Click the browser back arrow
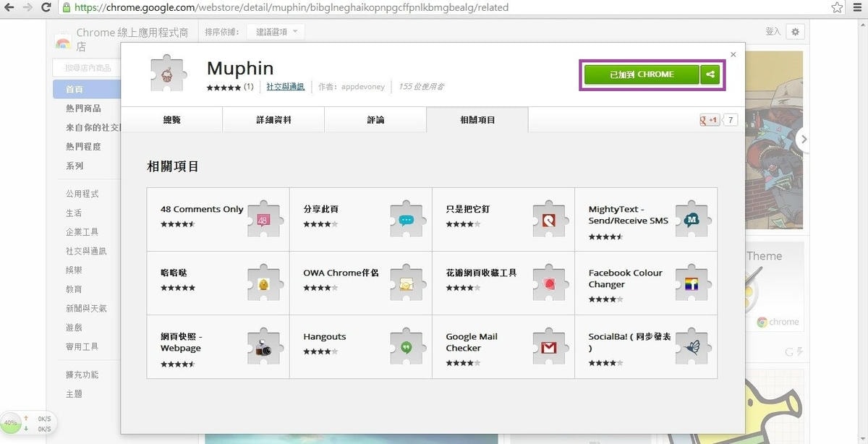 pyautogui.click(x=9, y=8)
